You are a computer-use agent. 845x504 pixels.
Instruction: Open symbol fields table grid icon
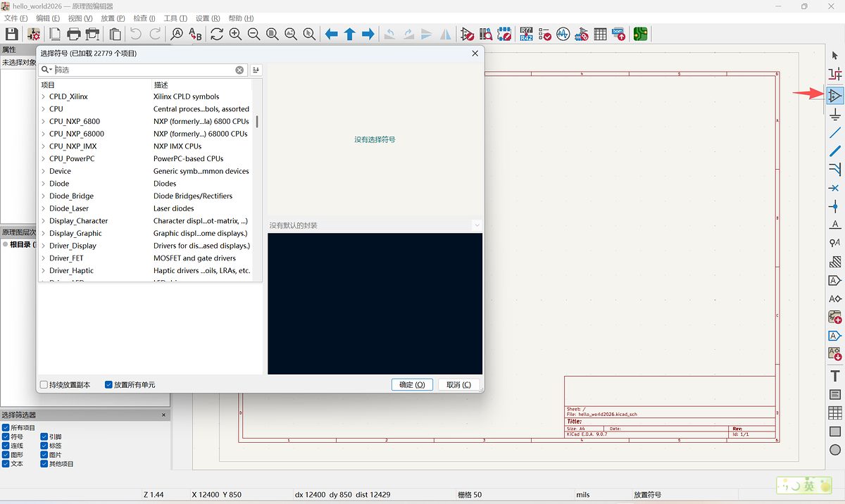click(x=600, y=34)
